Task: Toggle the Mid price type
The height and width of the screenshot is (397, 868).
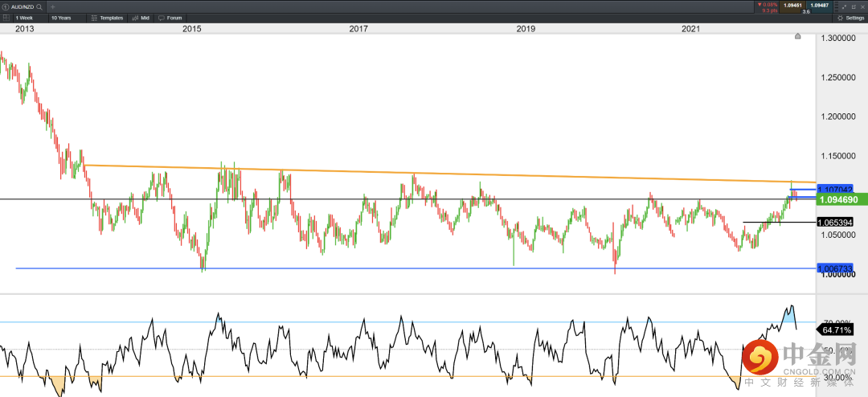Action: click(x=141, y=17)
